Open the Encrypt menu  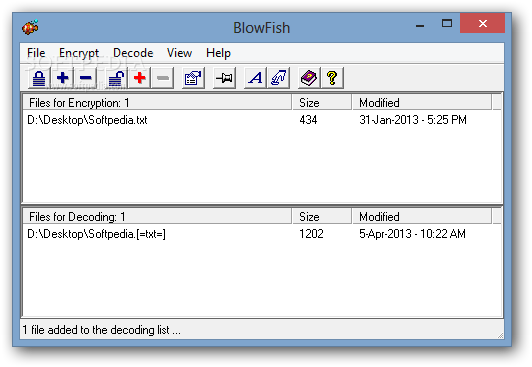(79, 53)
